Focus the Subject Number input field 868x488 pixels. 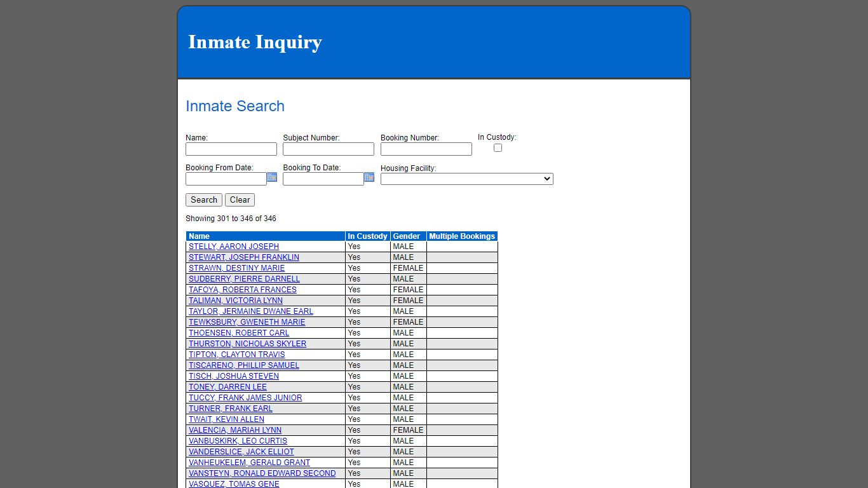coord(329,149)
